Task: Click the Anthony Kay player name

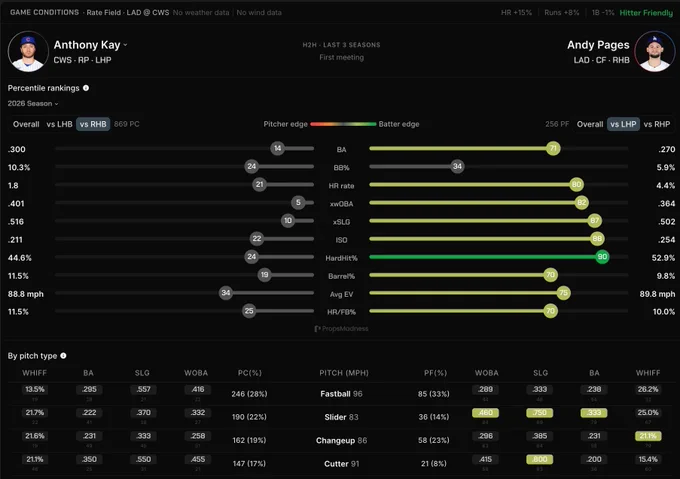Action: [x=87, y=45]
